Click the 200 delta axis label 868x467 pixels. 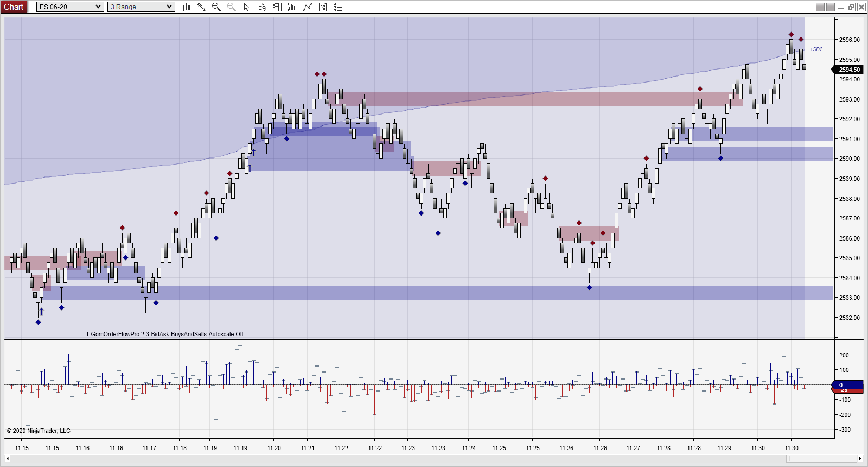844,355
